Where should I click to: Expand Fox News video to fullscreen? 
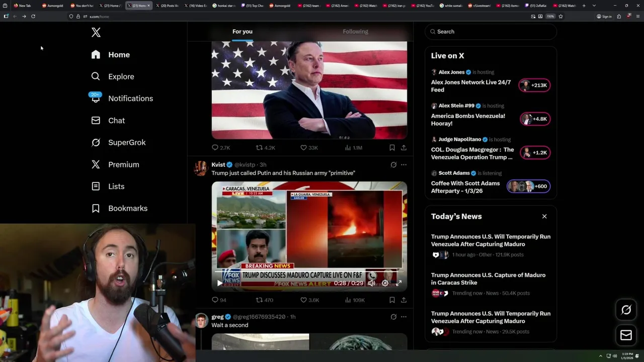coord(398,283)
